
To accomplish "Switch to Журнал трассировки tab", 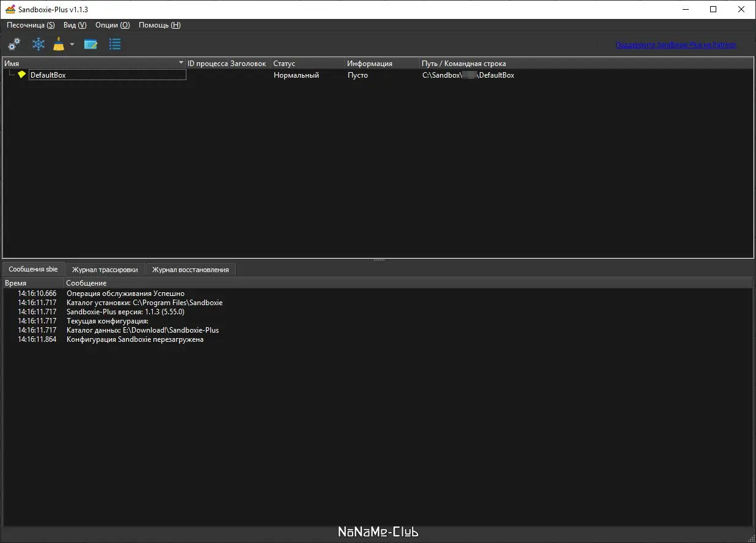I will tap(105, 270).
